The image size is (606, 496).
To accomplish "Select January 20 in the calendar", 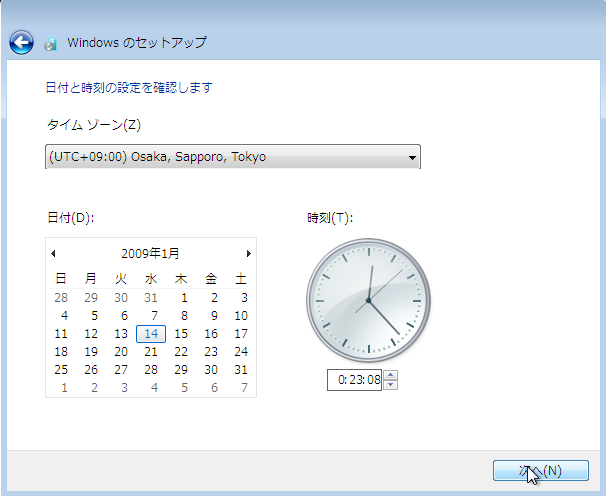I will [x=121, y=351].
